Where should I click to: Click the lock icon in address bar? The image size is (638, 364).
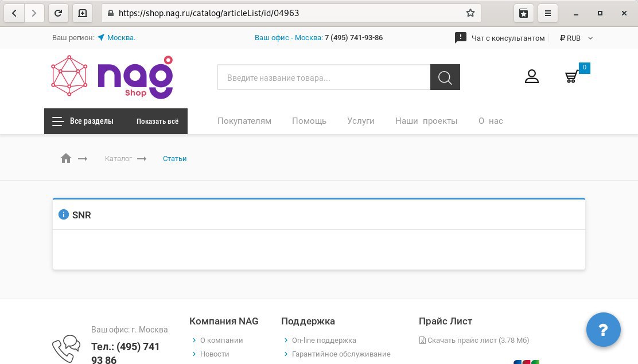point(110,13)
